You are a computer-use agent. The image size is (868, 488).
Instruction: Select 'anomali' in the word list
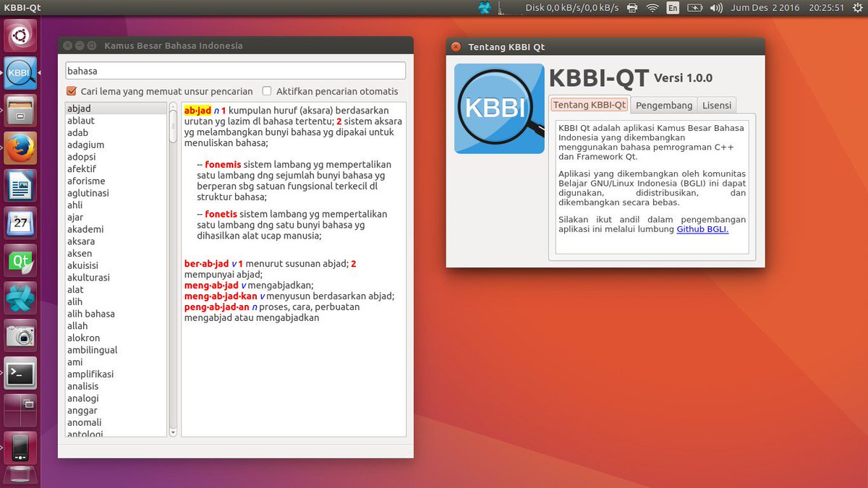click(116, 422)
